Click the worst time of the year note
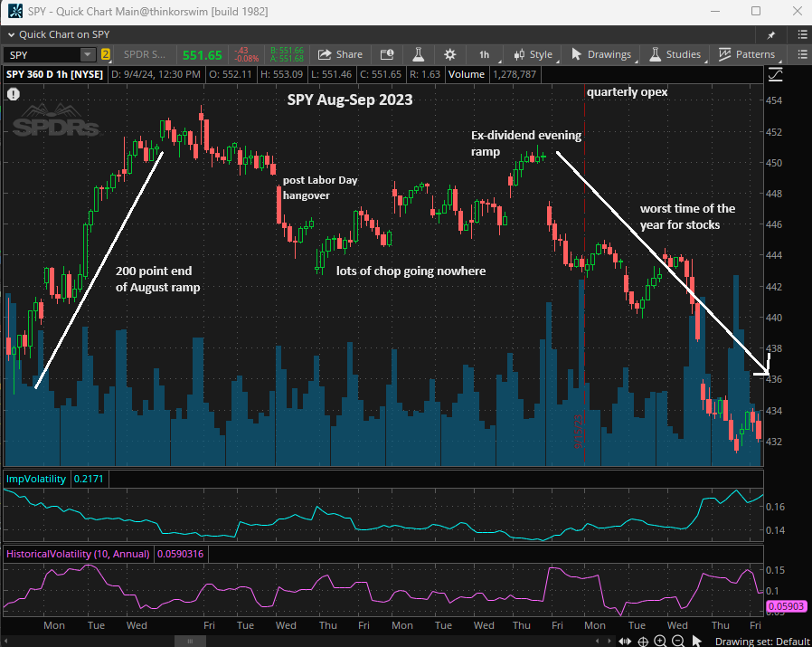Image resolution: width=812 pixels, height=647 pixels. (x=687, y=216)
